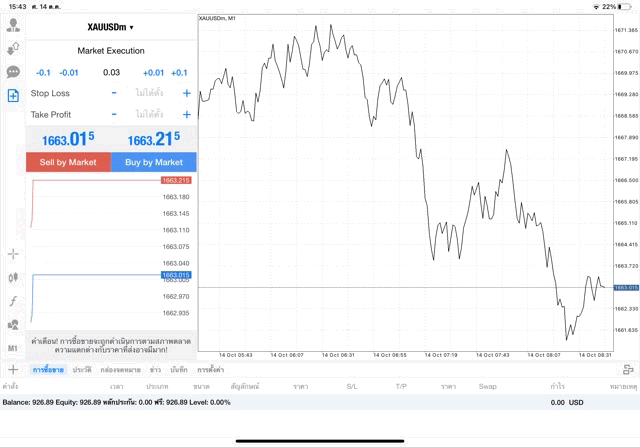Open the M1 timeframe selector
640x447 pixels.
[x=14, y=348]
